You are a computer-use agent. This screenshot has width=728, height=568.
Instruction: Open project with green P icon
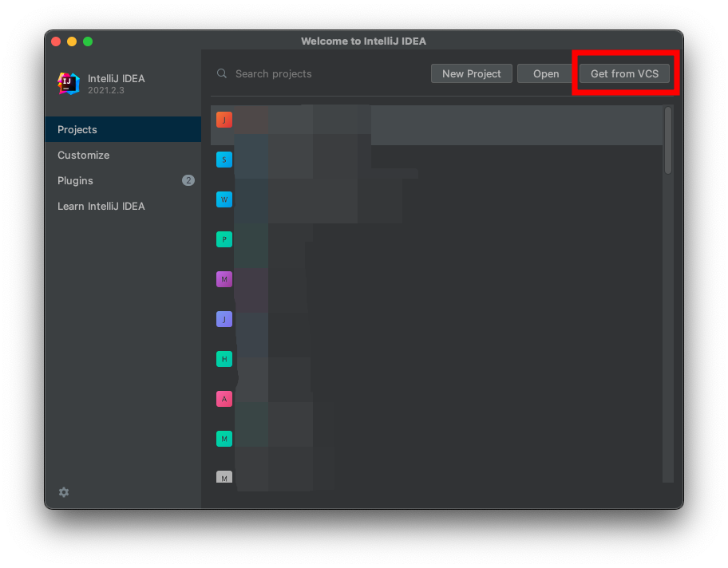[x=224, y=239]
